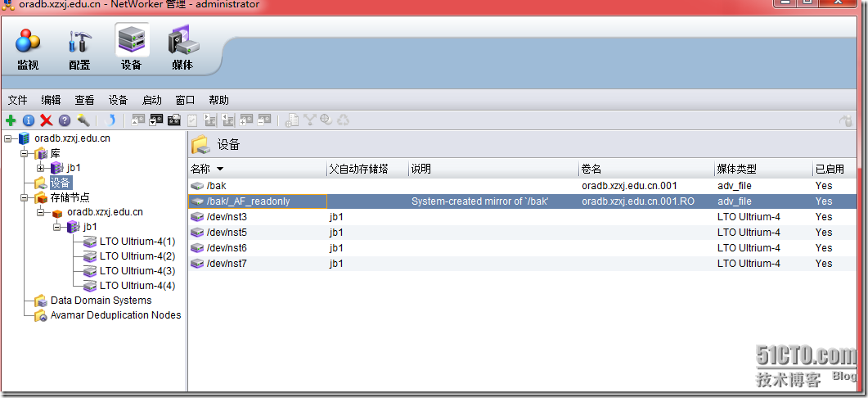This screenshot has height=398, width=868.
Task: Sort by 卷名 column header
Action: 646,169
